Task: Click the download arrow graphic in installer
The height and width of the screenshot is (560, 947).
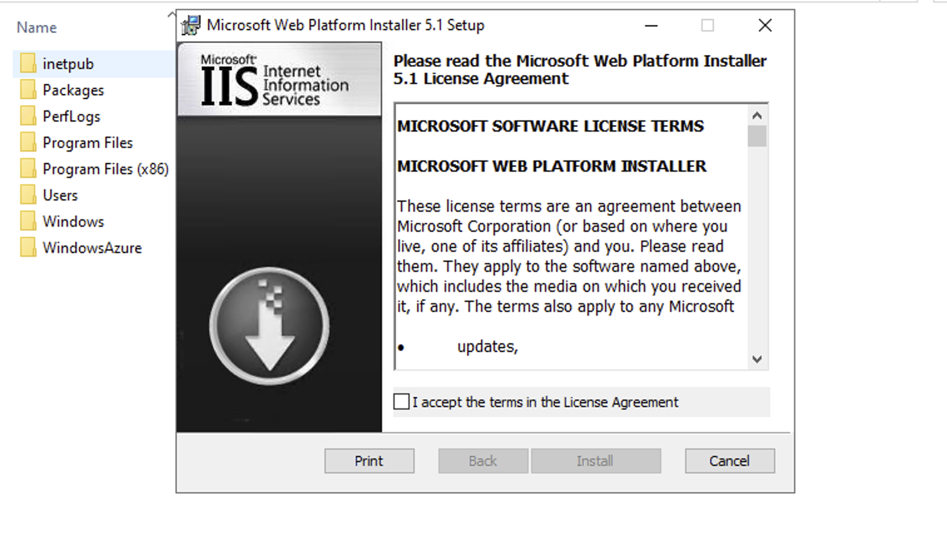Action: (269, 326)
